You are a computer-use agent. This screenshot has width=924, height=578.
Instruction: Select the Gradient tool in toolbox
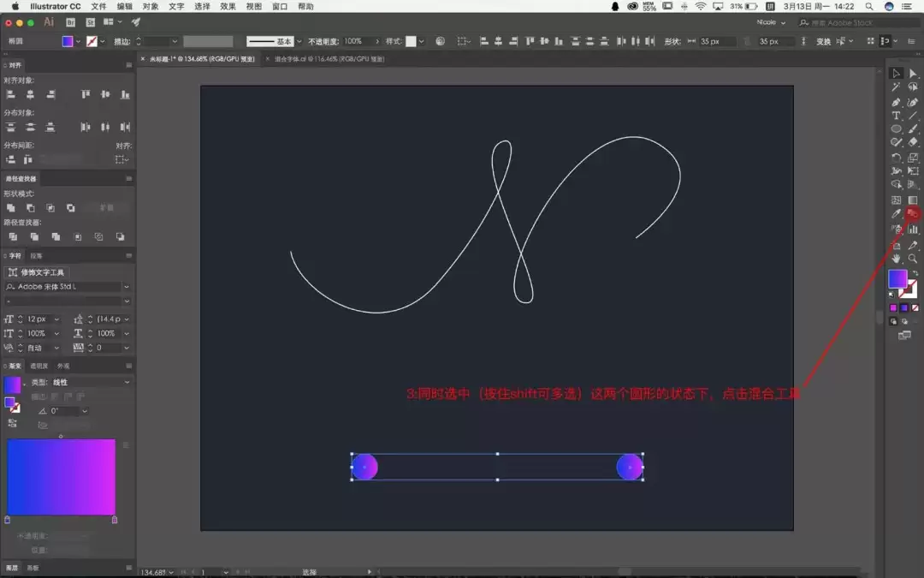pos(913,200)
